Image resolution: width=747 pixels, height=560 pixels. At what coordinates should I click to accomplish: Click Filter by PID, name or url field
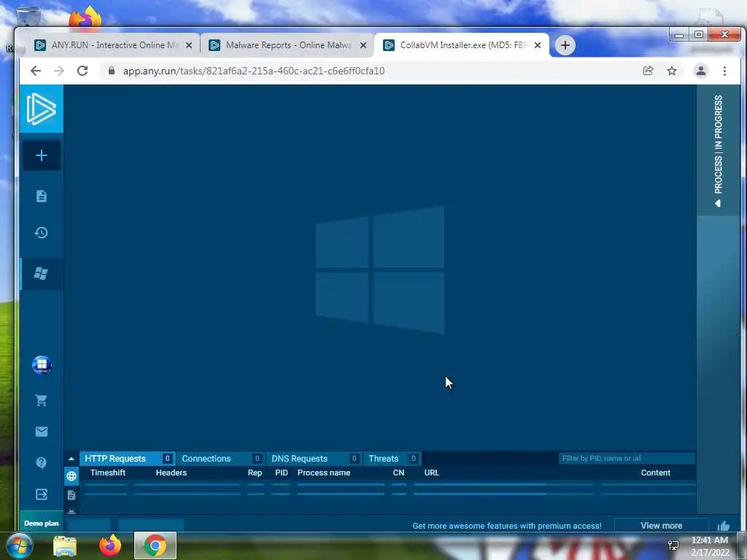click(x=627, y=459)
